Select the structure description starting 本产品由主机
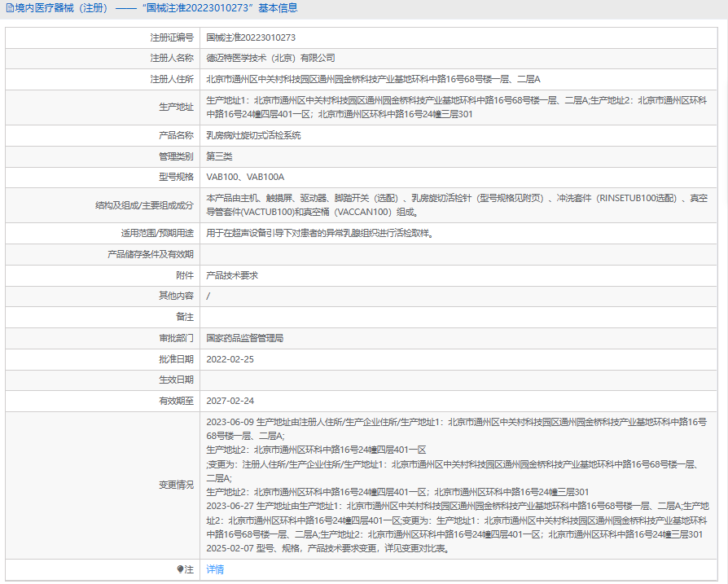The width and height of the screenshot is (728, 584). (x=457, y=205)
